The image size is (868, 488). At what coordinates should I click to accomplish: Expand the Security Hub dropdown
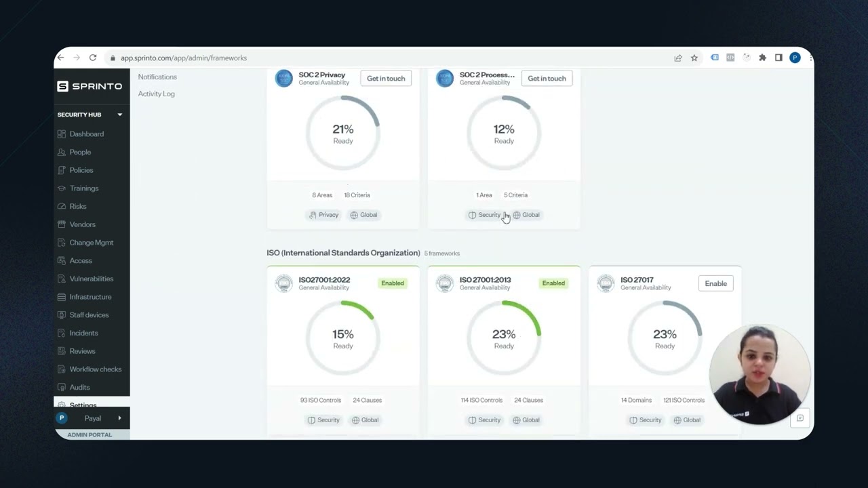click(120, 115)
